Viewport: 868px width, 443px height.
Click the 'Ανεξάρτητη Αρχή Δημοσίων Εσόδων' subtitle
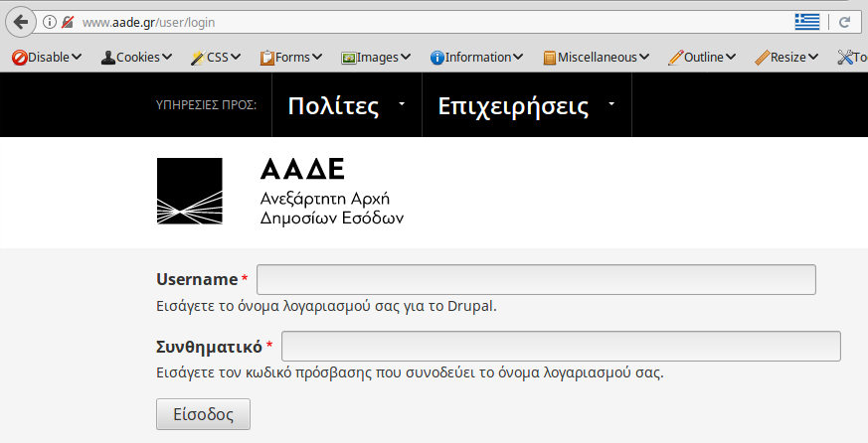tap(331, 209)
